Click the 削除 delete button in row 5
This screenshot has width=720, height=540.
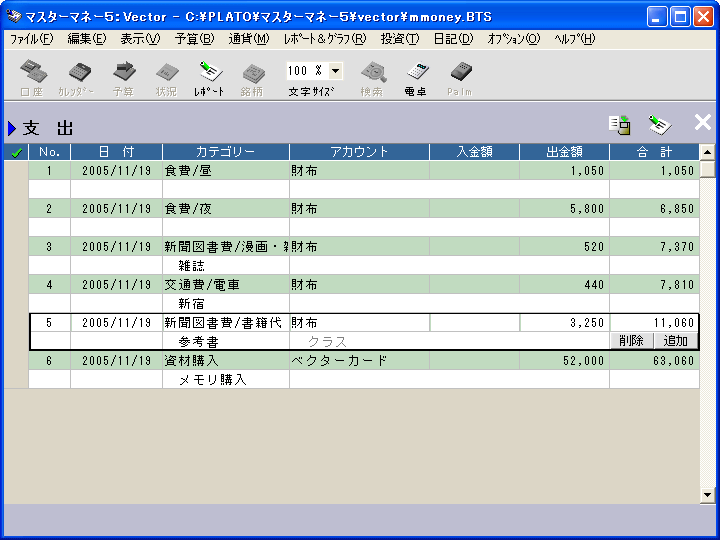click(631, 341)
